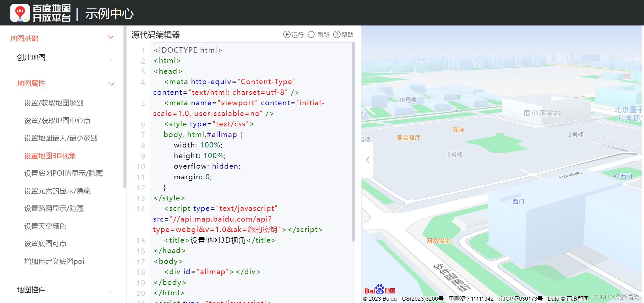
Task: Select 设置地图3D视角 example
Action: pos(50,156)
